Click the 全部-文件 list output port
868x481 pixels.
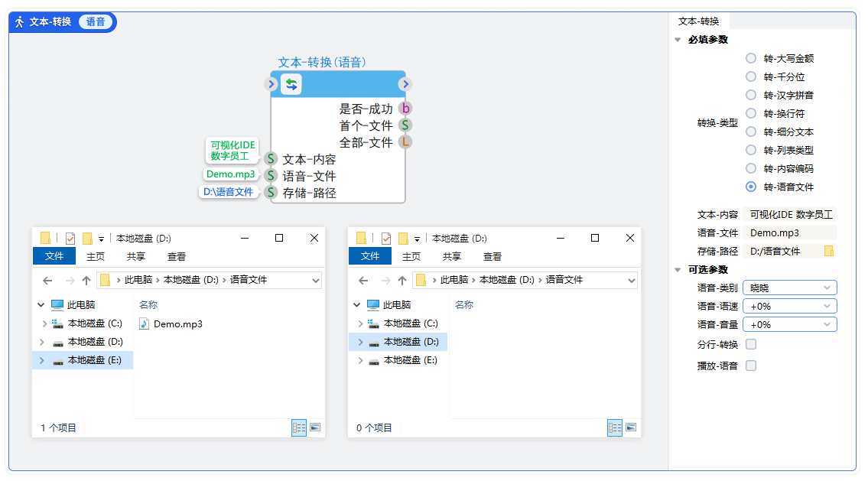pos(405,141)
